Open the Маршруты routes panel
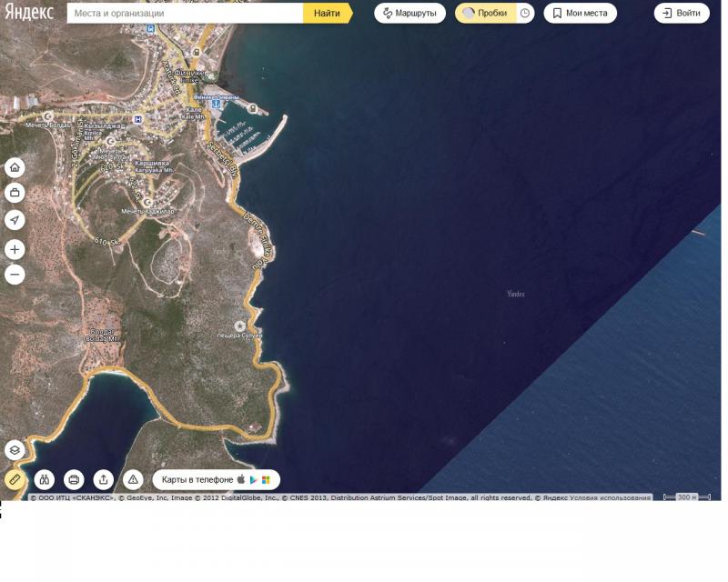 pos(410,14)
